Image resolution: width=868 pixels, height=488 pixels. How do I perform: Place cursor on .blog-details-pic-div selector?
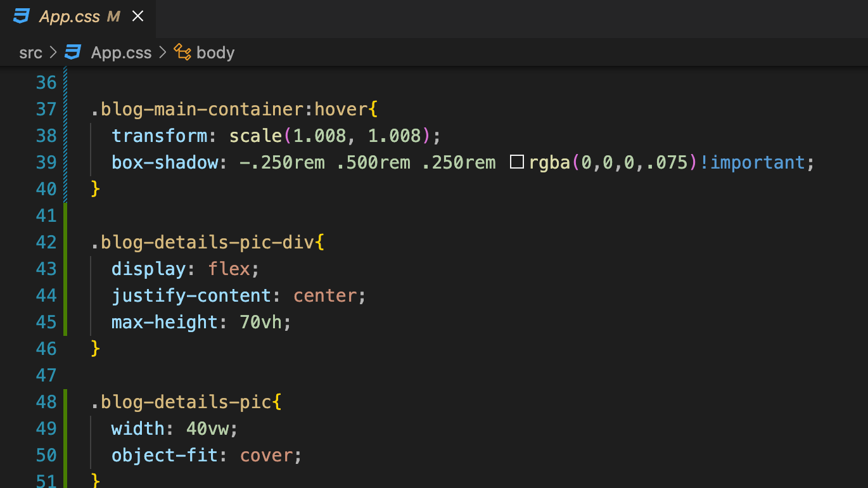(x=203, y=242)
